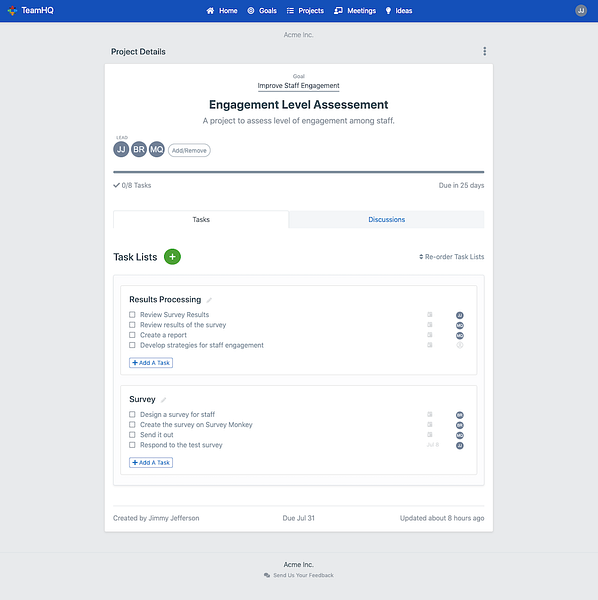
Task: Check off Create the survey on Survey Monkey
Action: point(132,425)
